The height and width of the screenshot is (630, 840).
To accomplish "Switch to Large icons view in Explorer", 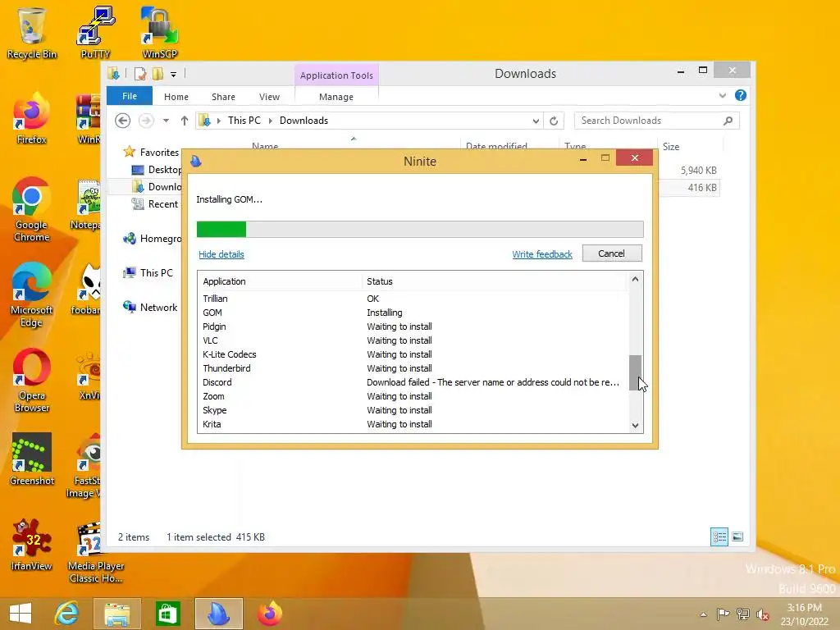I will coord(737,536).
